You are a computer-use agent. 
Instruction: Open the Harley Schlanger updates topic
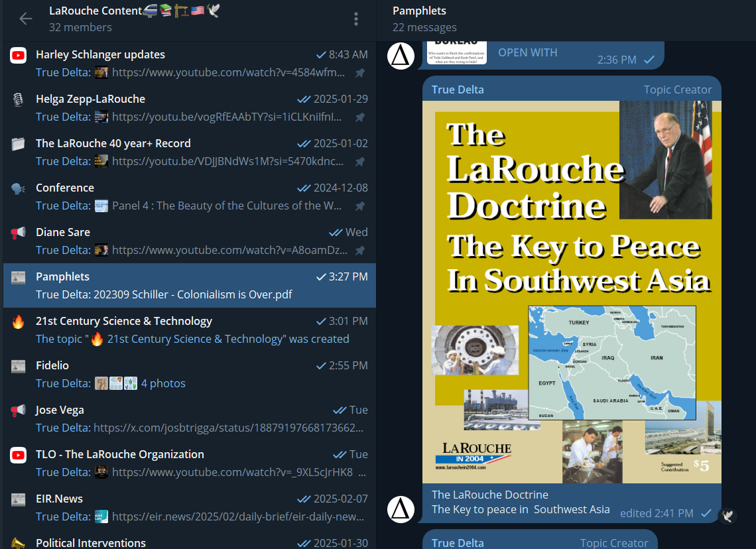[x=190, y=64]
